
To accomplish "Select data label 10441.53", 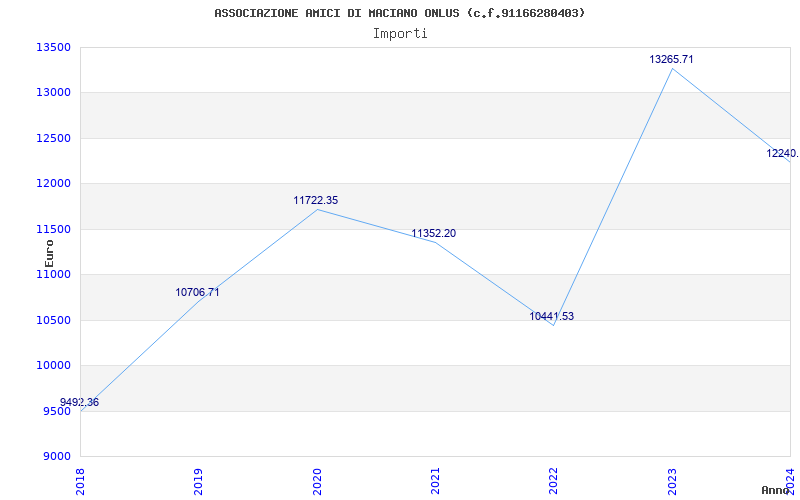I will pyautogui.click(x=552, y=316).
